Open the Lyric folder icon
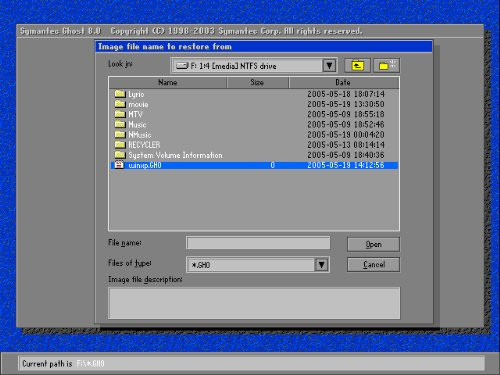Viewport: 500px width, 375px height. coord(120,94)
